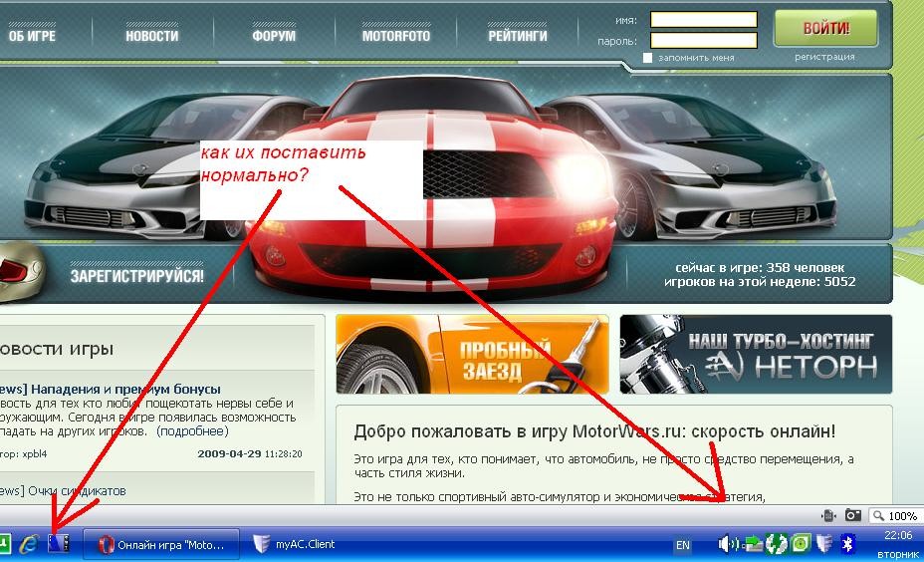
Task: Open news headline Нападения и премиум бонусы
Action: point(125,390)
